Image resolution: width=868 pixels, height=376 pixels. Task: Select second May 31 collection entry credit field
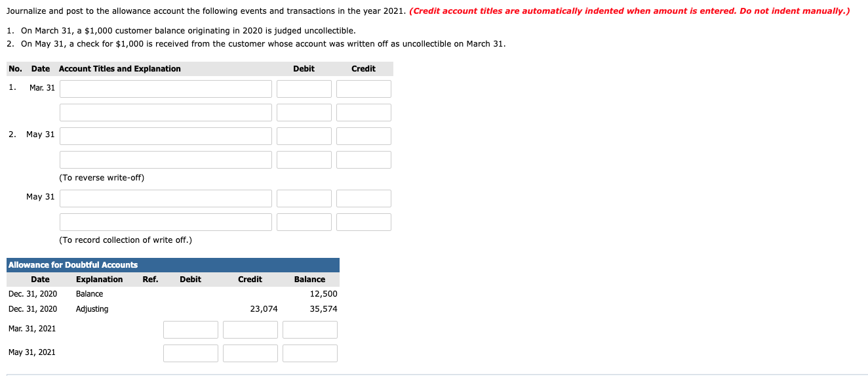(364, 198)
